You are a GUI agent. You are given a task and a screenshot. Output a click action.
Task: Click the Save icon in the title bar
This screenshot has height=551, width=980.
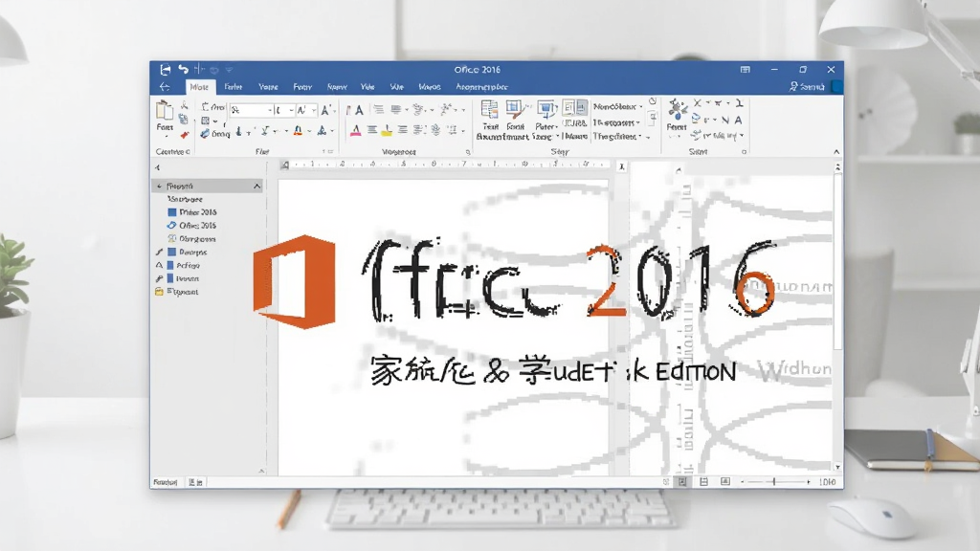click(165, 69)
